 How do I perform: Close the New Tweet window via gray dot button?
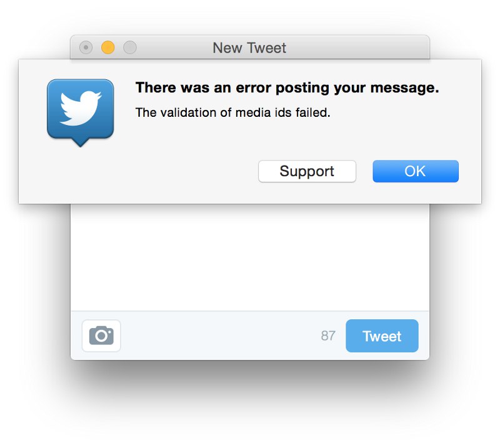click(x=86, y=47)
